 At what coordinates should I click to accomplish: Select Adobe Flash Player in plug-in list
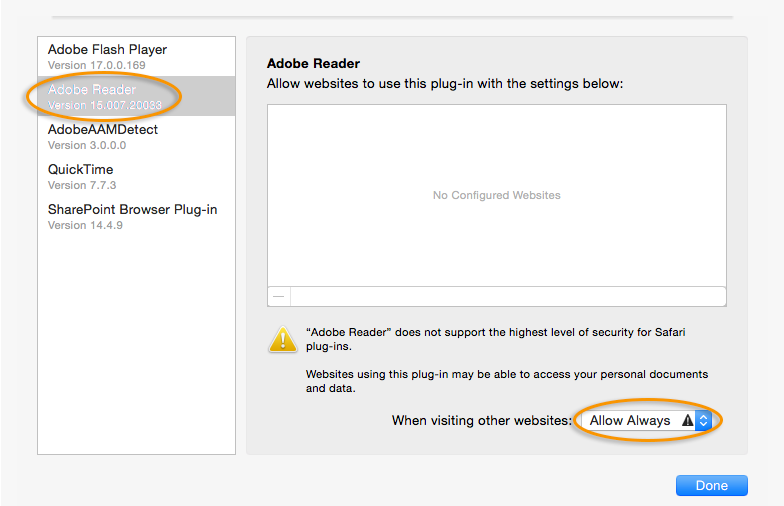point(136,56)
